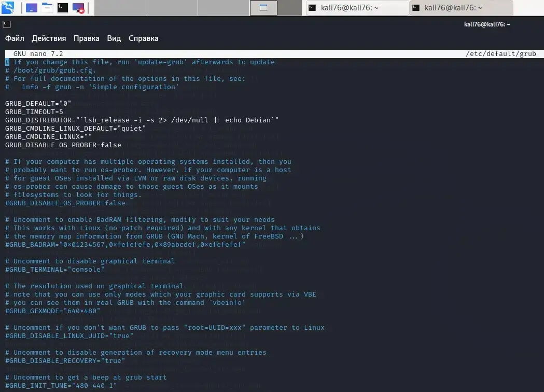
Task: Click the 'info -f grub -n' comment line
Action: coord(92,87)
